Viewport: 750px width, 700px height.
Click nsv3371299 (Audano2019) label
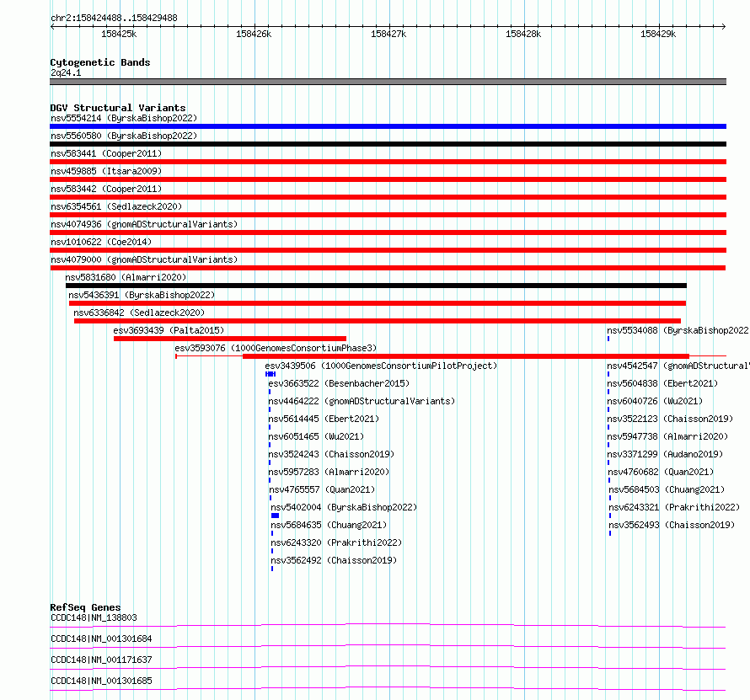point(665,454)
